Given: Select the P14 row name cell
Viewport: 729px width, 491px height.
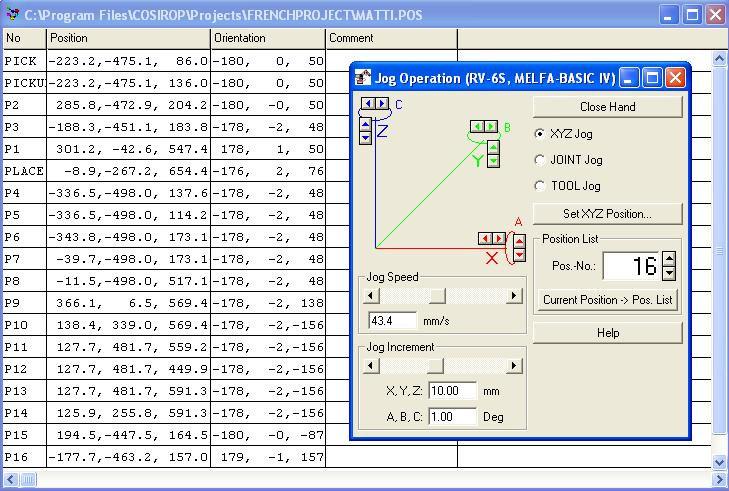Looking at the screenshot, I should [25, 414].
